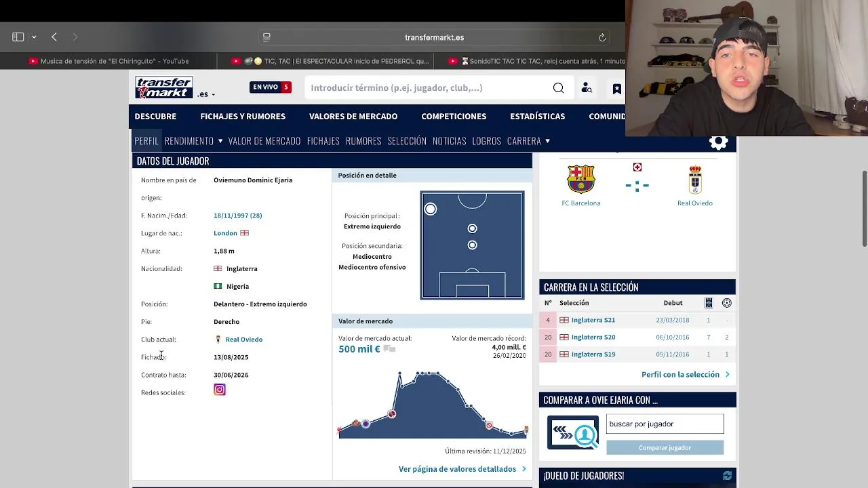
Task: Select the NOTICIAS player tab
Action: click(x=450, y=141)
